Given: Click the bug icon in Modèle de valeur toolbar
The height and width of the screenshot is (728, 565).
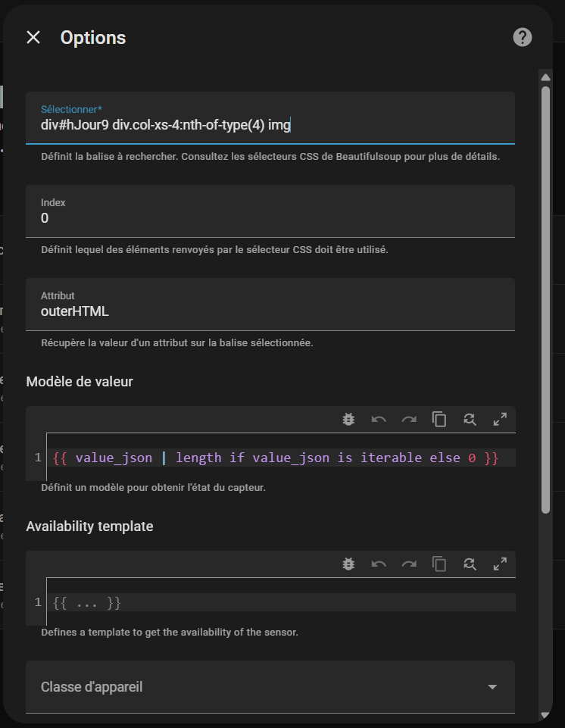Looking at the screenshot, I should click(x=348, y=419).
